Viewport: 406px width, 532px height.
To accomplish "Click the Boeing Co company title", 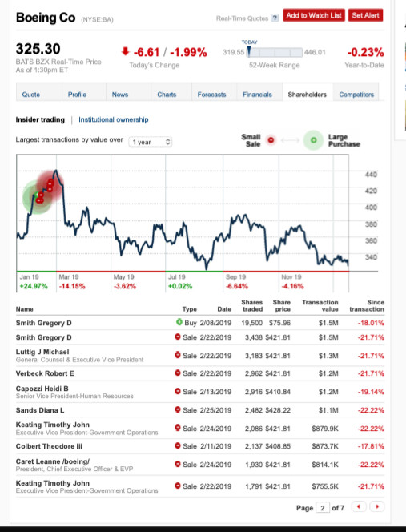I will click(x=46, y=18).
